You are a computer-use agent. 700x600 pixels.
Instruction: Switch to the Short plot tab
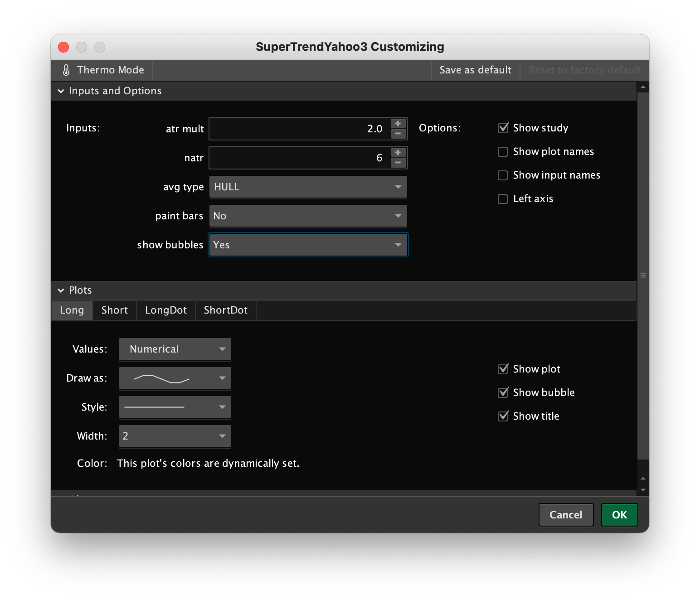[115, 310]
